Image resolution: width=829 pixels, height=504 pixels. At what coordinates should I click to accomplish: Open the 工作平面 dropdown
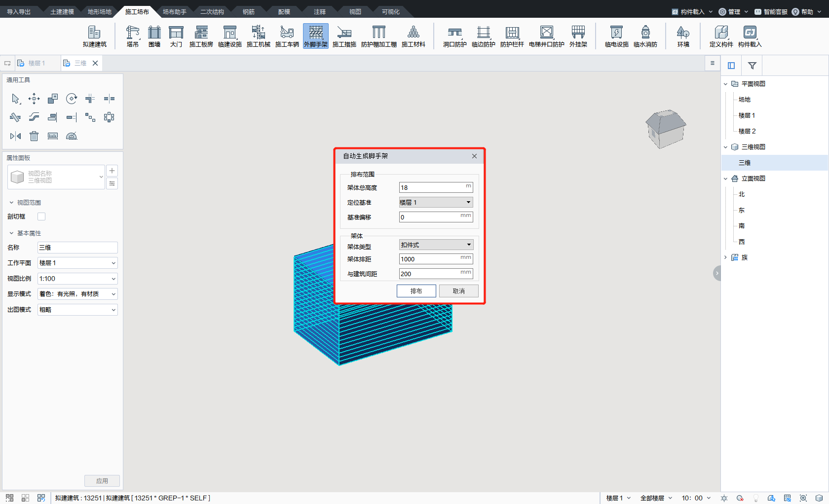pos(77,263)
